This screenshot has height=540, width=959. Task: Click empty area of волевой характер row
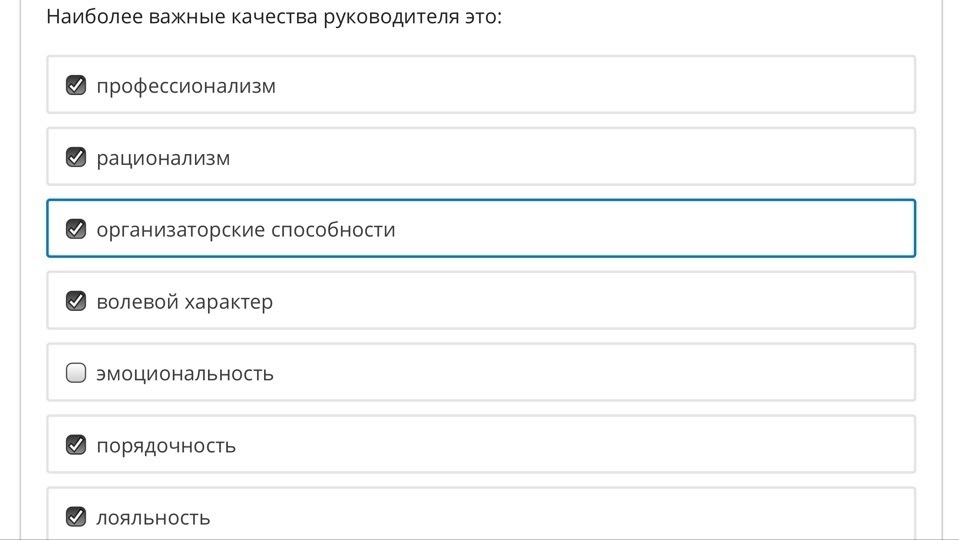(593, 301)
